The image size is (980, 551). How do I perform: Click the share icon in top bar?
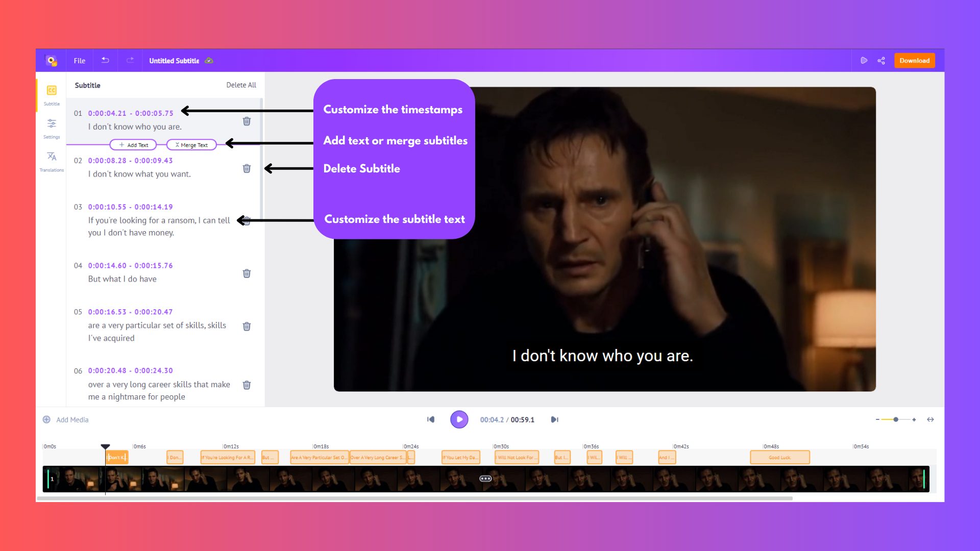point(881,60)
